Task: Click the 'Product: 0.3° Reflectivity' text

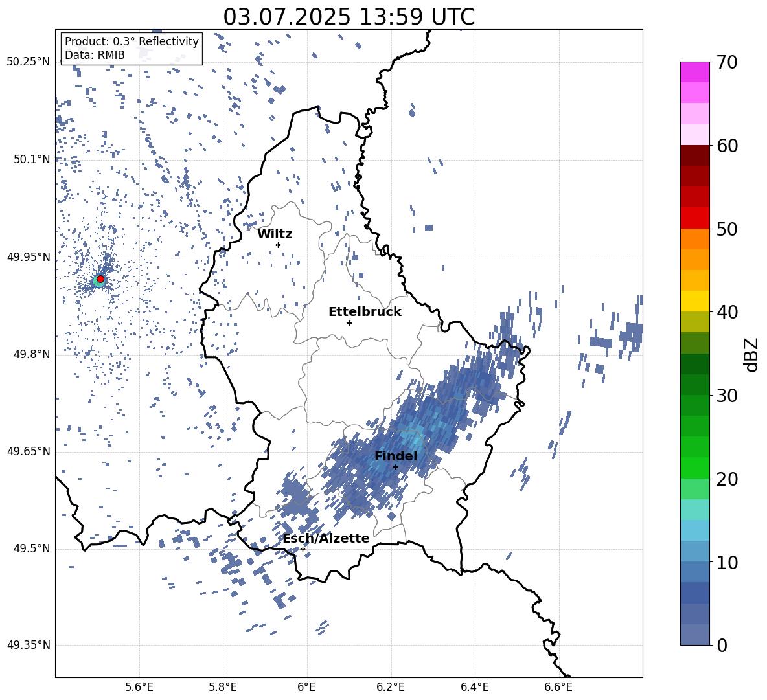Action: click(132, 41)
